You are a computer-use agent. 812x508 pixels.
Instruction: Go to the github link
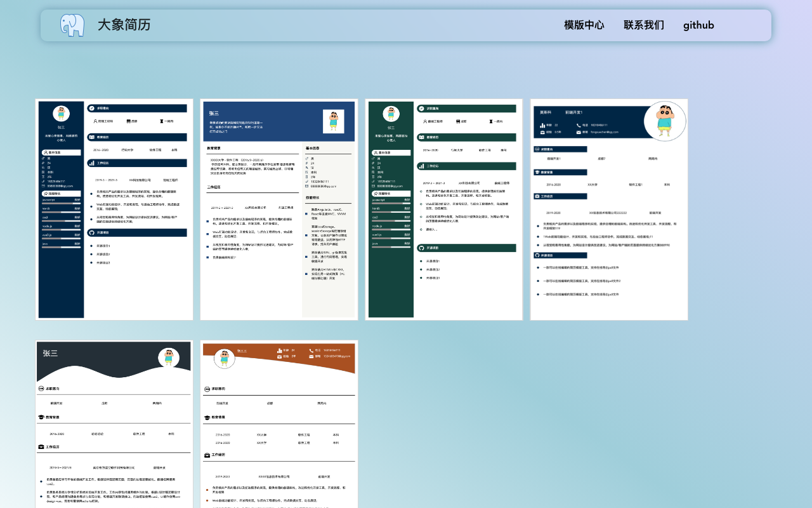698,25
